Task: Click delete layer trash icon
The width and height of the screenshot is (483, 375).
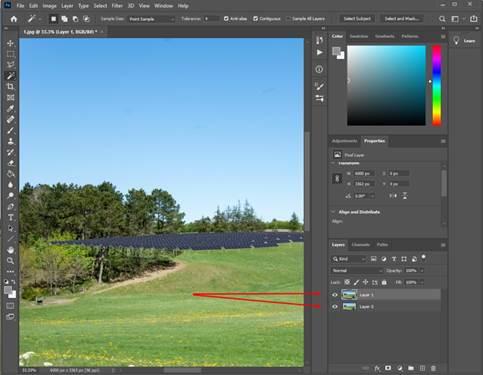Action: coord(433,368)
